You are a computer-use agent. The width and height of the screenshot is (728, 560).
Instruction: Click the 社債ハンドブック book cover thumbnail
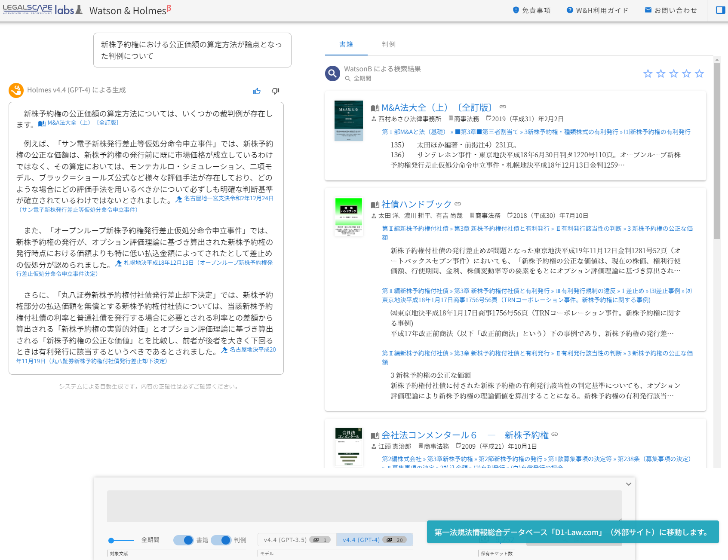[x=348, y=217]
